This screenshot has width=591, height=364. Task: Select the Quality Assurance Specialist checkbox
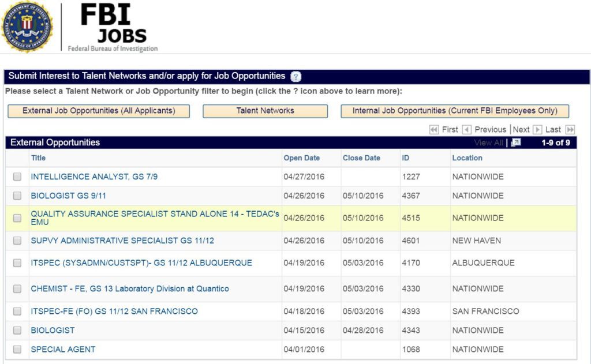pos(17,218)
